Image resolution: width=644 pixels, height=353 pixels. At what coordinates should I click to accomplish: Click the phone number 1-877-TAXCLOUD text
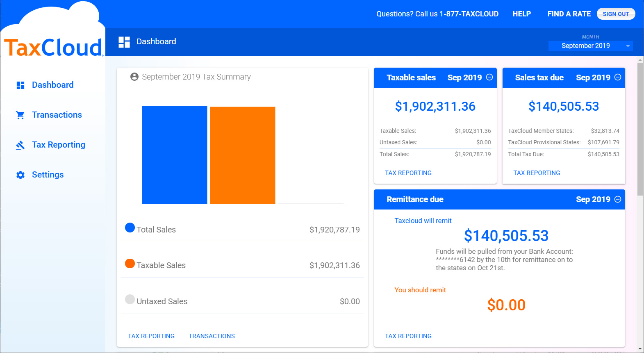click(469, 14)
